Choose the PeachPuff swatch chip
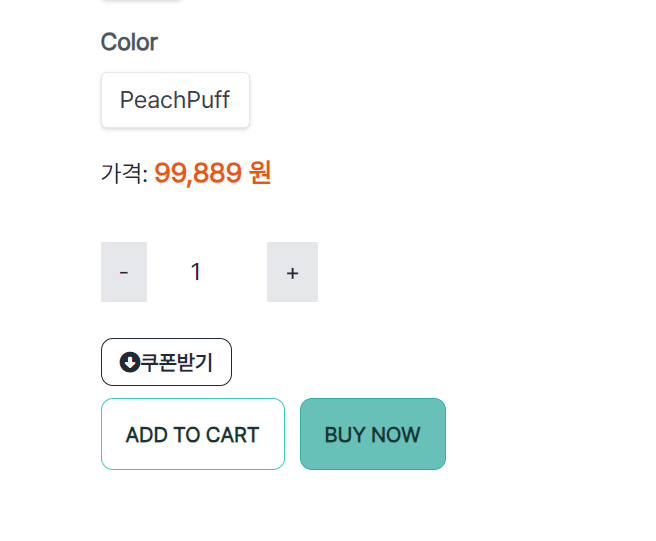The width and height of the screenshot is (656, 541). 175,100
